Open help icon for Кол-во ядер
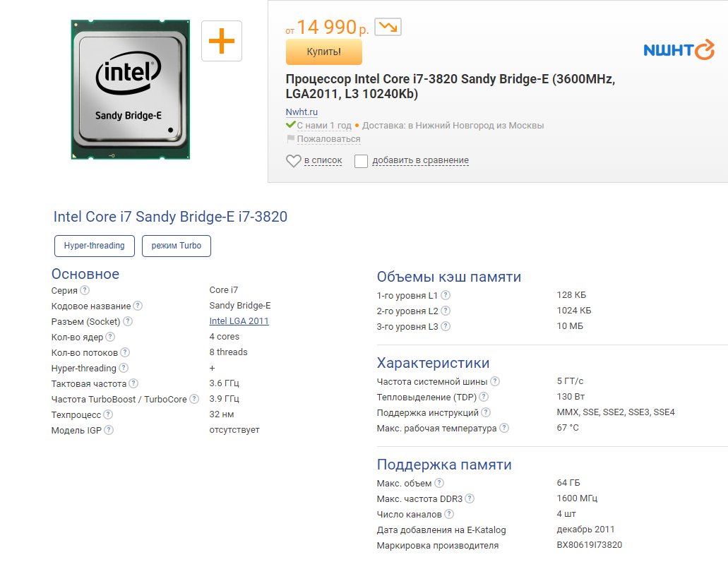The width and height of the screenshot is (728, 562). coord(110,337)
